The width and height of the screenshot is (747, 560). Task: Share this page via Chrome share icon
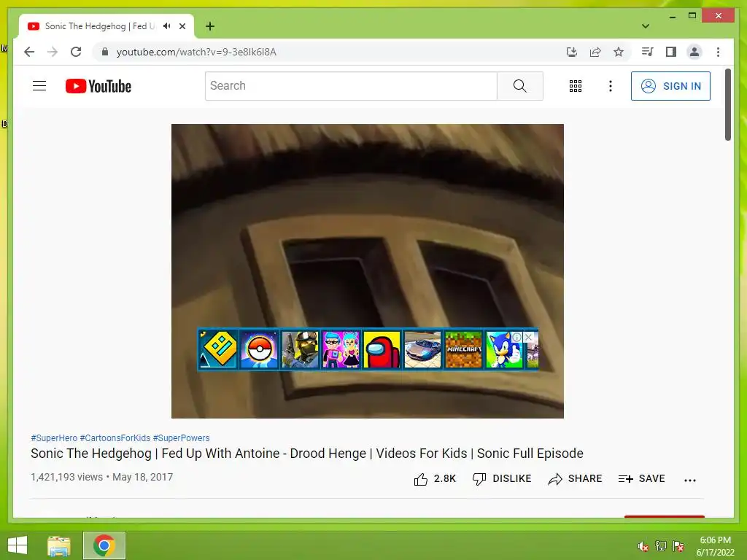(x=595, y=52)
